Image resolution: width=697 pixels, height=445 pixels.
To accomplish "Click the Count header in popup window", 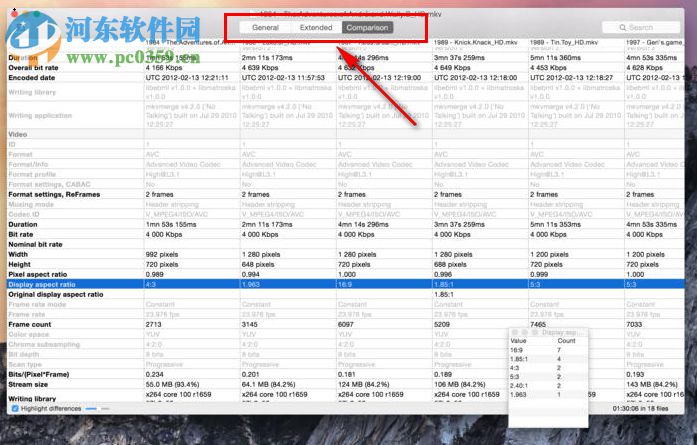I will 566,341.
